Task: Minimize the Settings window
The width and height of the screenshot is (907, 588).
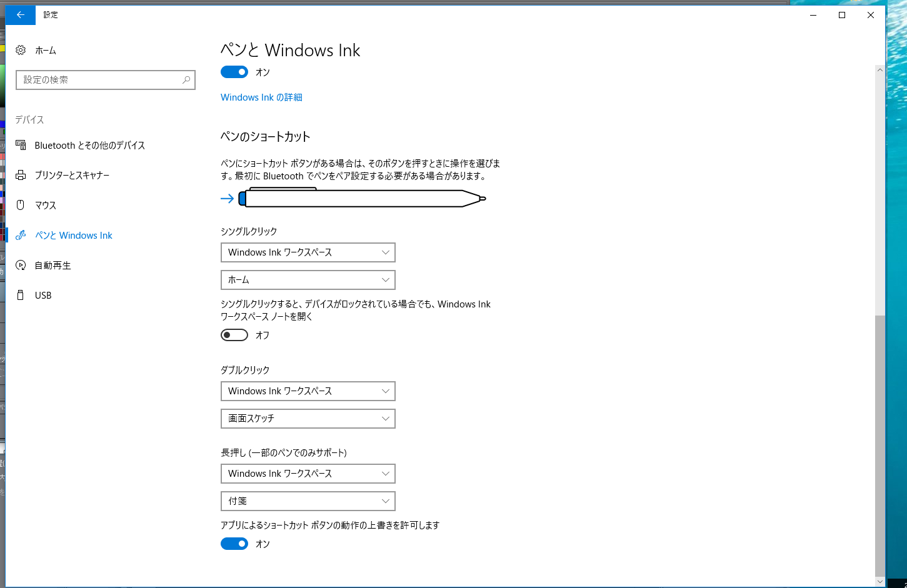Action: [x=813, y=15]
